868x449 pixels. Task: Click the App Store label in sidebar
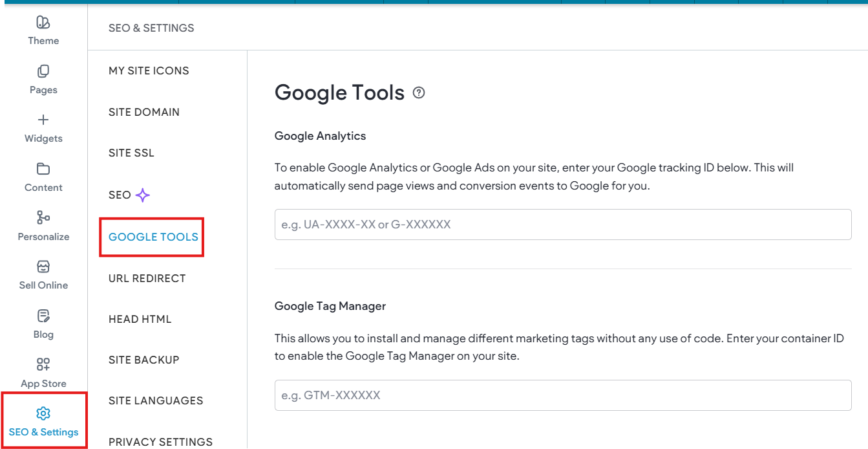point(43,384)
